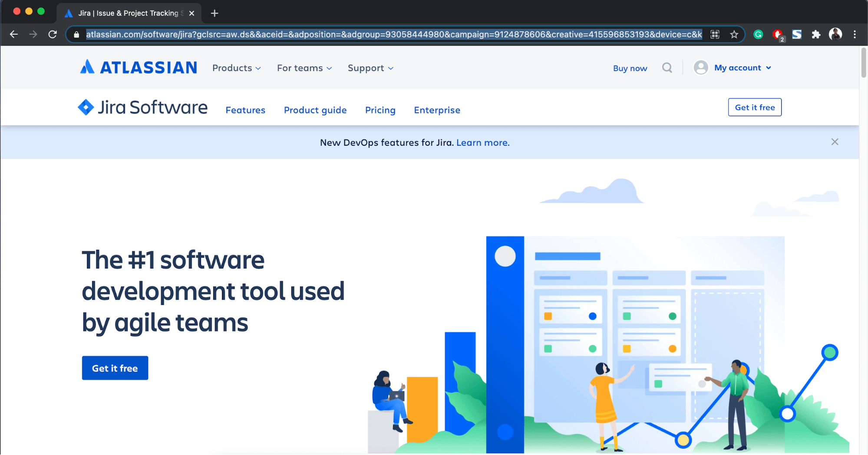
Task: Expand the Products dropdown
Action: (237, 68)
